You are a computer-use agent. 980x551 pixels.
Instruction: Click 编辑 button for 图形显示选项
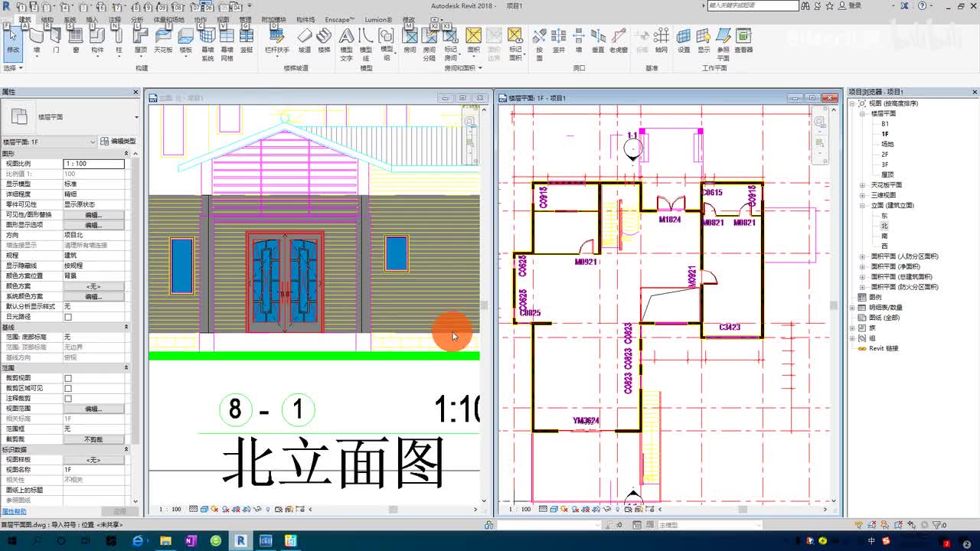click(93, 225)
